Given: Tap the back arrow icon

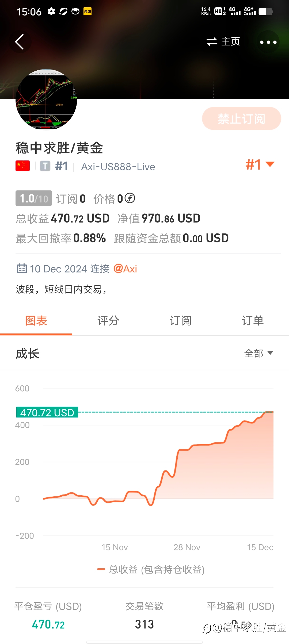Looking at the screenshot, I should (20, 42).
